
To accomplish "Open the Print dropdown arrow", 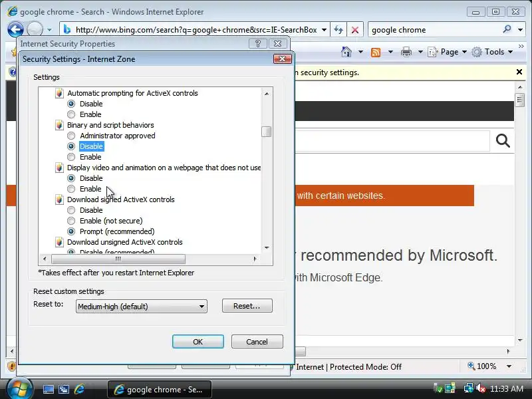I will [420, 52].
